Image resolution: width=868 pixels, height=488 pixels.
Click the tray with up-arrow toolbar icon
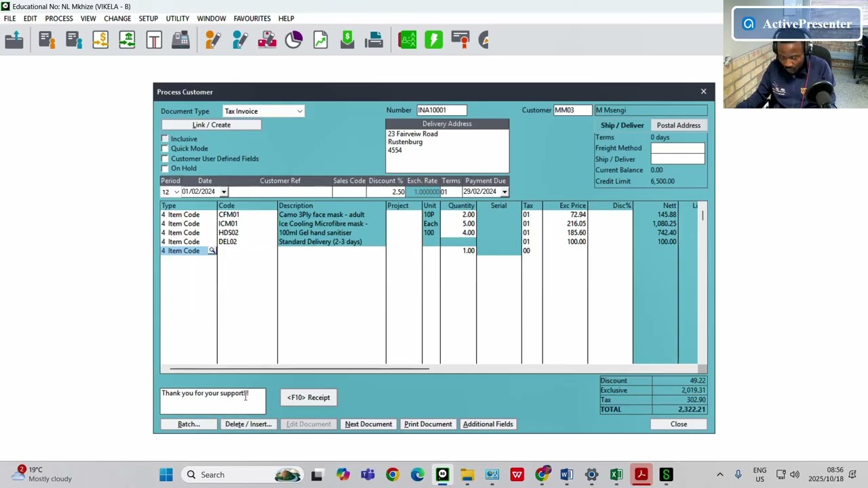[x=14, y=40]
